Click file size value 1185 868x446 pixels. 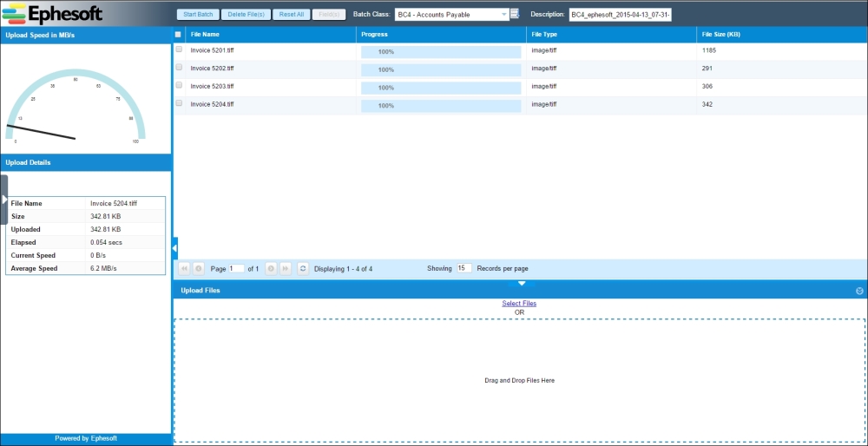pos(709,50)
